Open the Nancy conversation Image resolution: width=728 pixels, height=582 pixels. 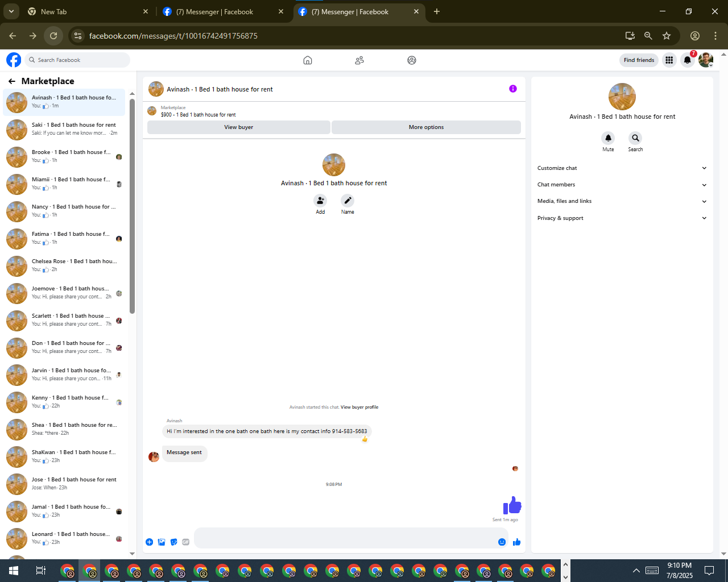pyautogui.click(x=64, y=211)
